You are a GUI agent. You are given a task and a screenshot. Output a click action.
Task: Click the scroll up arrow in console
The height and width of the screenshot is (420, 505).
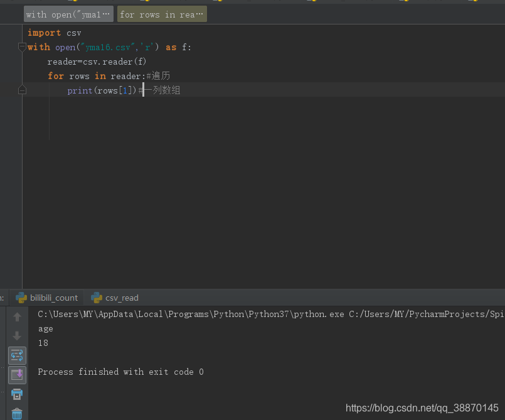coord(17,317)
